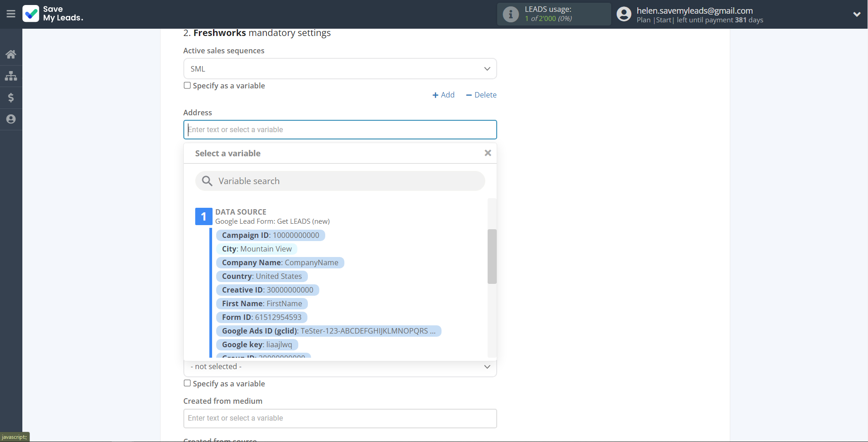Select the Form ID variable
The image size is (868, 442).
(x=262, y=317)
